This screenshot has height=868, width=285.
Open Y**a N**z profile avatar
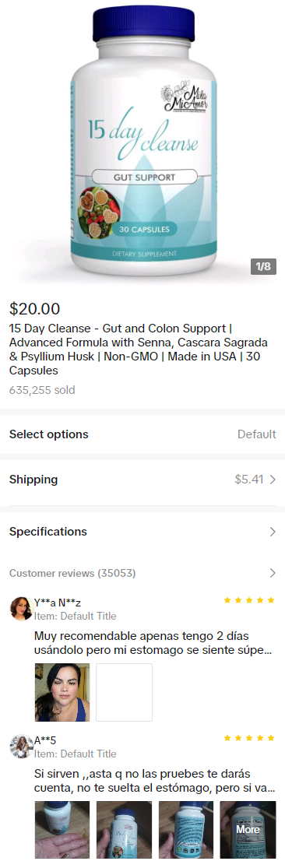click(x=21, y=608)
